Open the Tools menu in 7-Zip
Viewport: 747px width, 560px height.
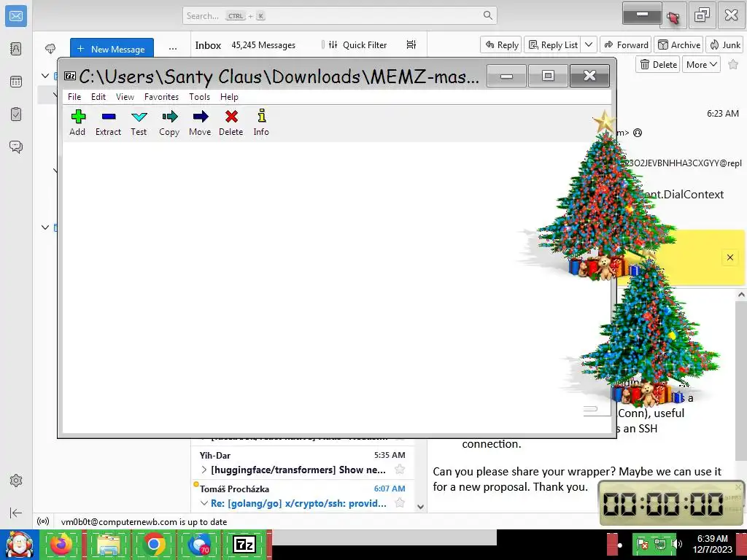199,97
